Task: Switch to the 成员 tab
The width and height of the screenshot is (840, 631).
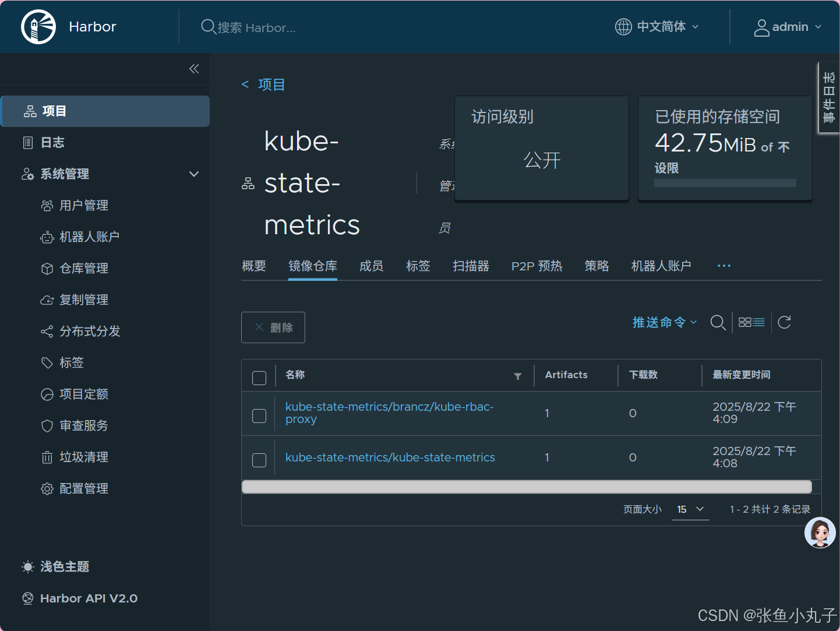Action: 372,266
